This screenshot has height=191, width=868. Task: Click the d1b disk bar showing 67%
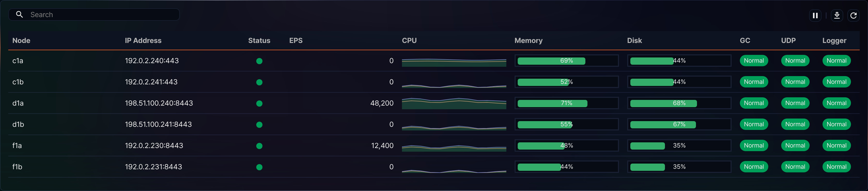(679, 124)
